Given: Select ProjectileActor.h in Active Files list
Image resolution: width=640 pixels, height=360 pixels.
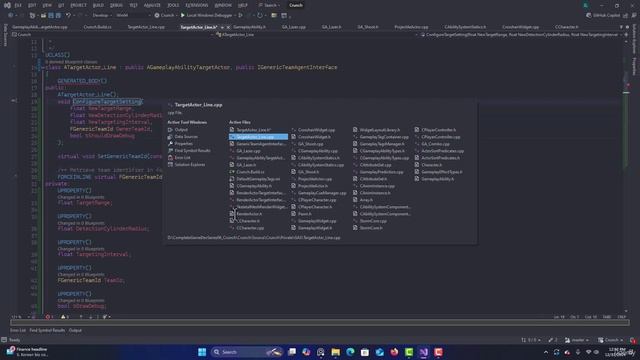Looking at the screenshot, I should pos(310,186).
